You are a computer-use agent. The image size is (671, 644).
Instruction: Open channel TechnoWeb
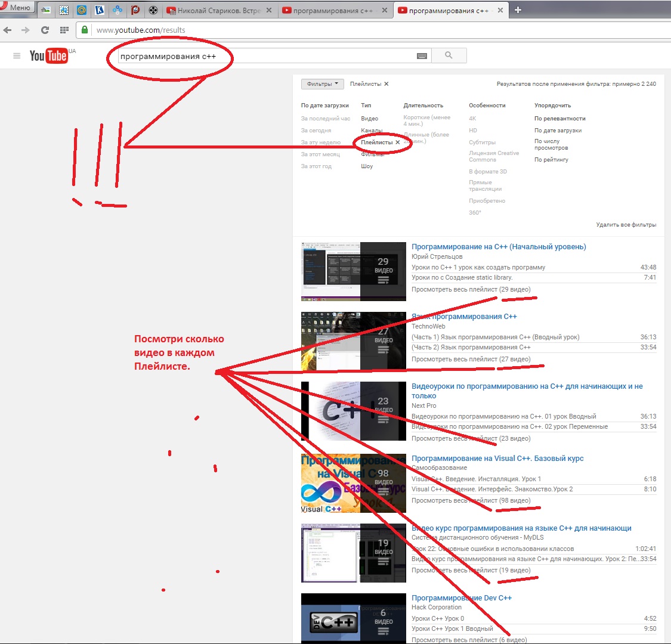point(428,327)
